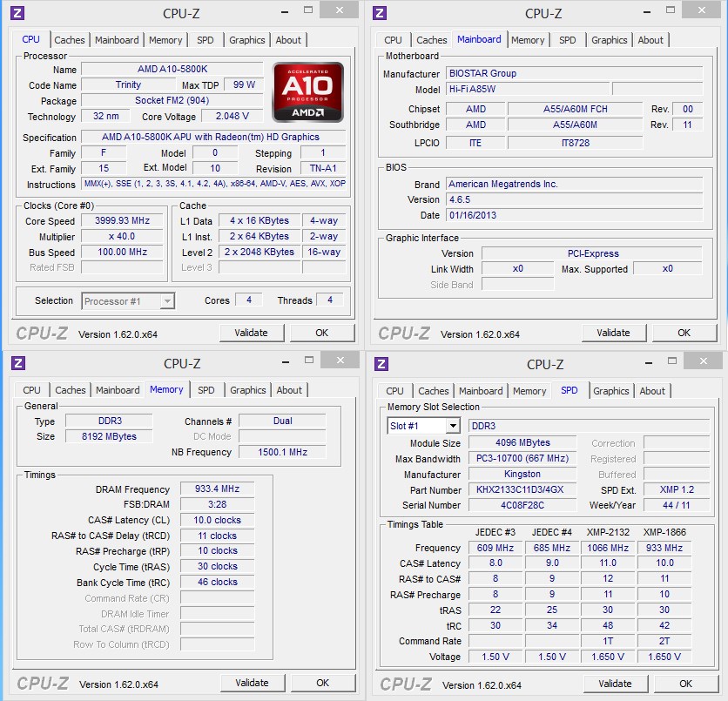Click the Core Voltage value '2.048 V'
The image size is (728, 701).
233,116
